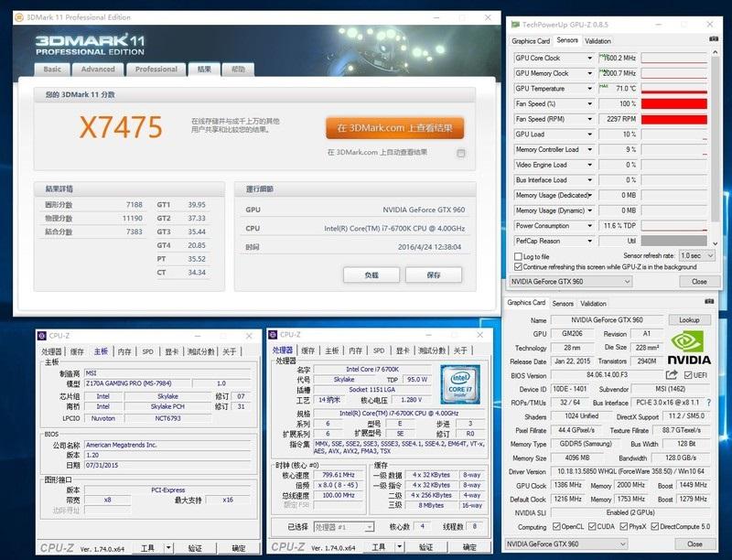Switch to the Professional tab in 3DMark
This screenshot has width=732, height=560.
pyautogui.click(x=156, y=69)
